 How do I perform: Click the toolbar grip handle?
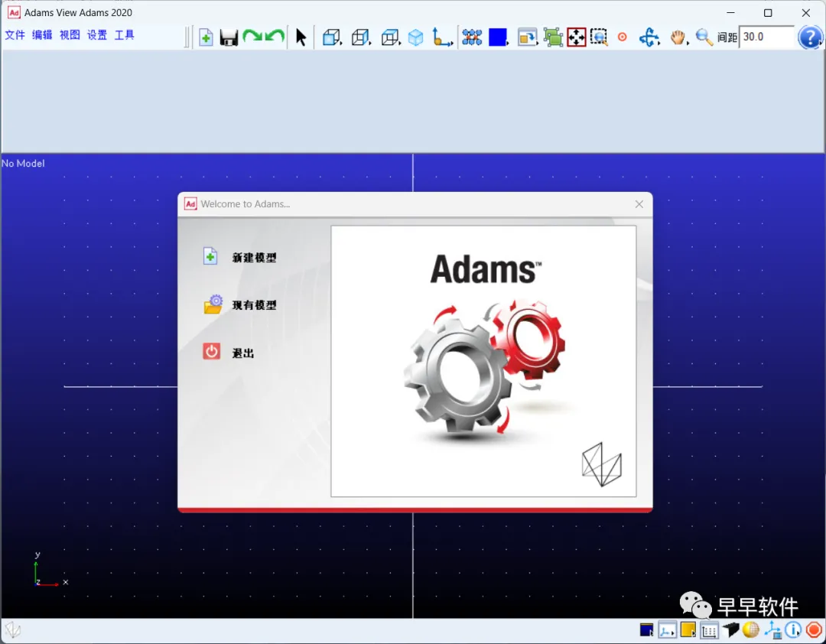coord(187,37)
